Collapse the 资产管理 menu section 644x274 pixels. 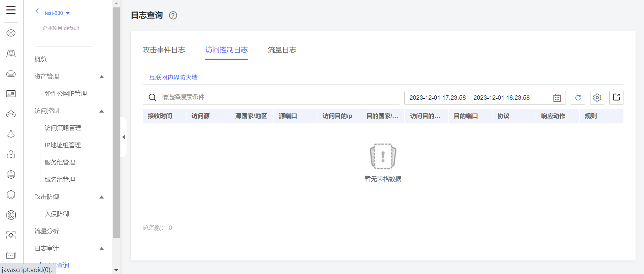pyautogui.click(x=101, y=77)
